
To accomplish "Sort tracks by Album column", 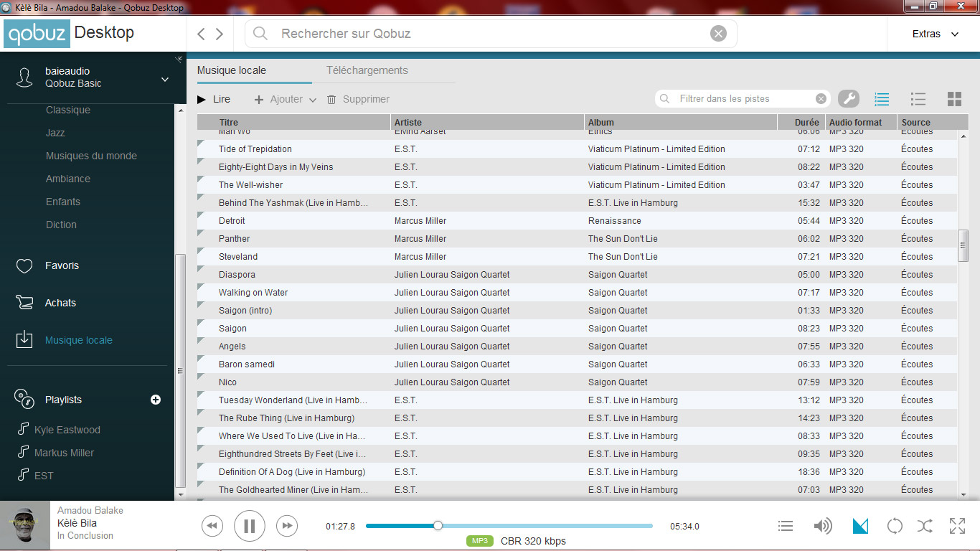I will pyautogui.click(x=681, y=123).
